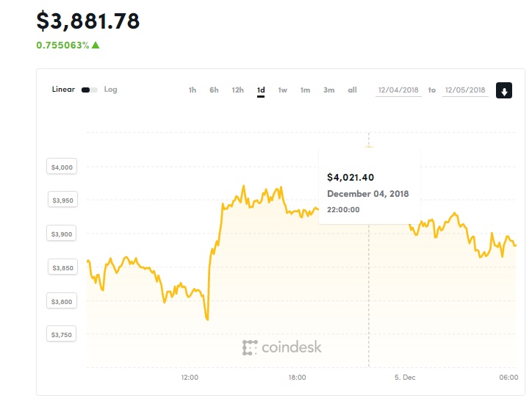Open the 12/04/2018 start date field
This screenshot has width=532, height=401.
point(398,90)
